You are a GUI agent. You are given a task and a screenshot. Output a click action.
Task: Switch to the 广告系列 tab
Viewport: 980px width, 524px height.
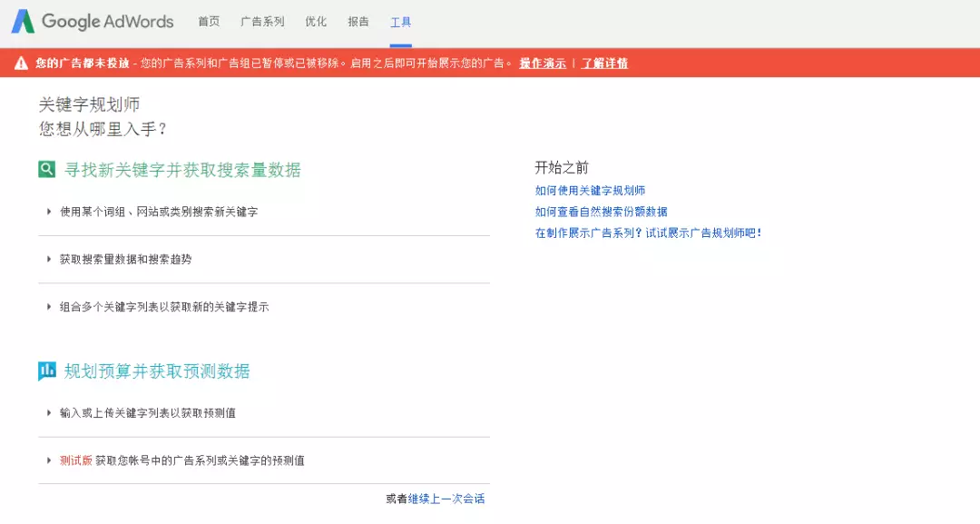(x=262, y=22)
